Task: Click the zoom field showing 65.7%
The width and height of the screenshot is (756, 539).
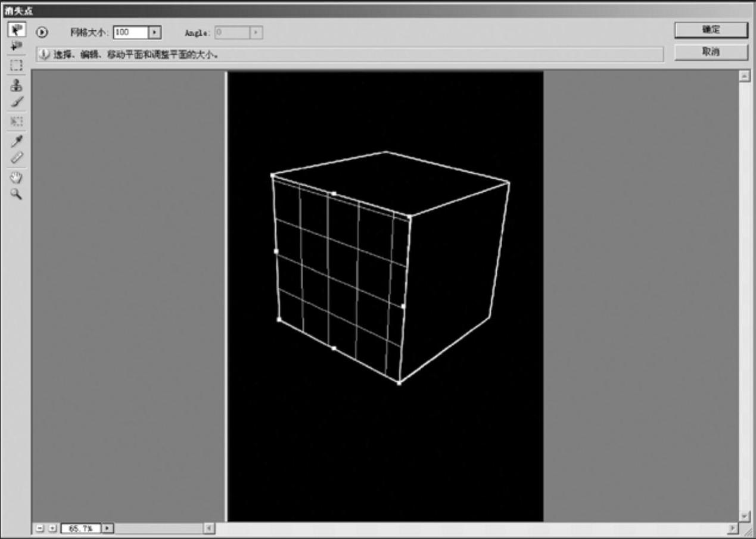Action: pyautogui.click(x=81, y=528)
